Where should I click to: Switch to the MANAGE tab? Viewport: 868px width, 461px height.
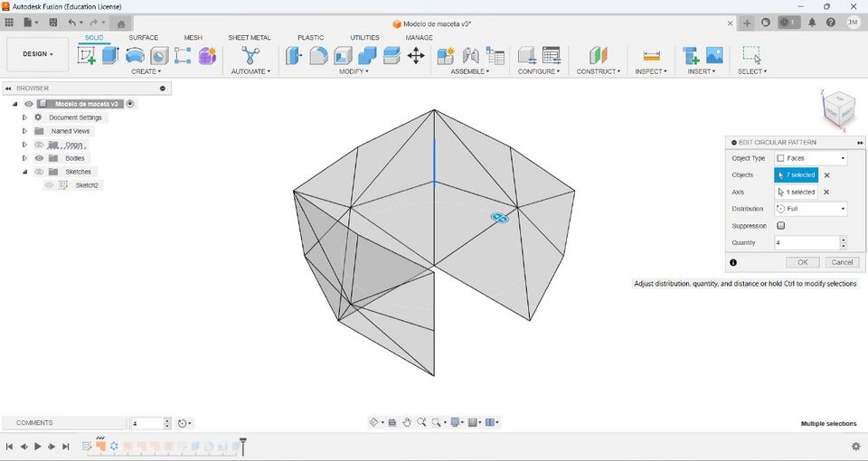(419, 38)
